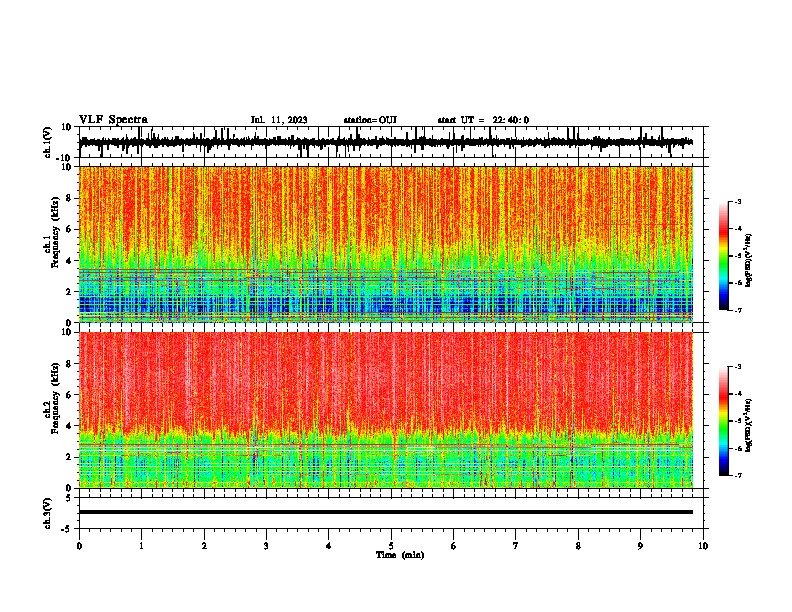Click the "-3" label atop ch.1 color bar
This screenshot has width=792, height=612.
click(x=737, y=201)
